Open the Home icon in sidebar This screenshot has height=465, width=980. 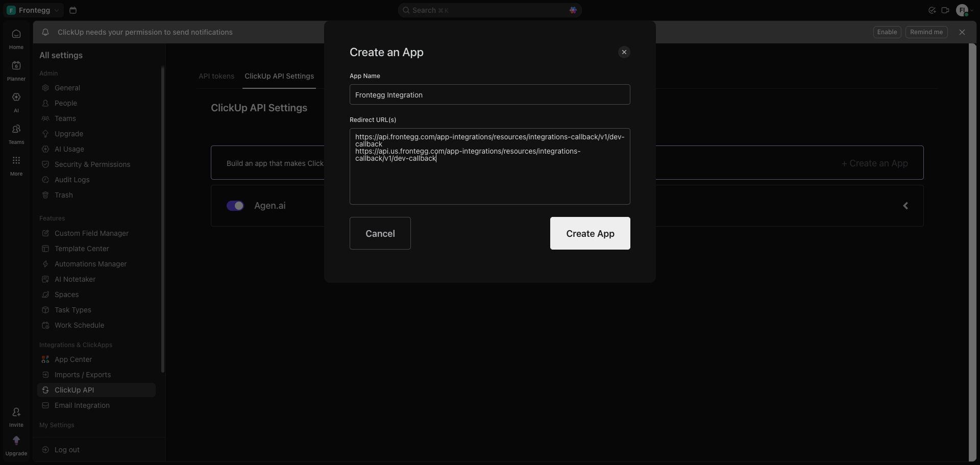tap(16, 34)
